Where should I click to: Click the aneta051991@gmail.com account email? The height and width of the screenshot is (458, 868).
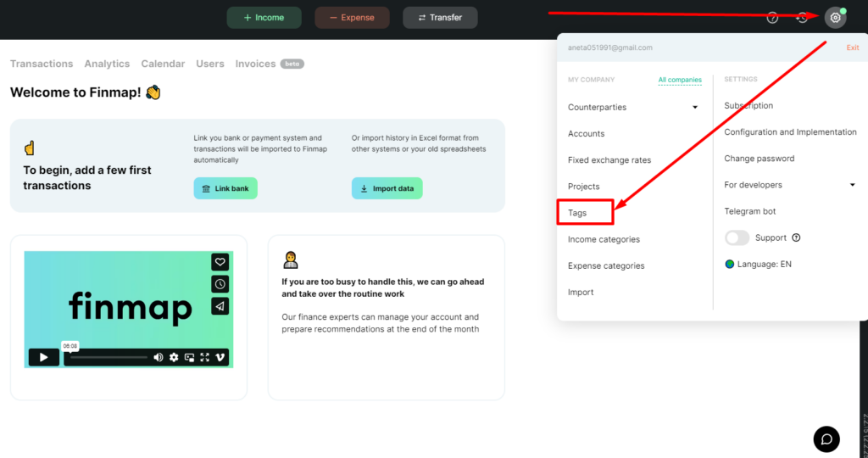610,47
